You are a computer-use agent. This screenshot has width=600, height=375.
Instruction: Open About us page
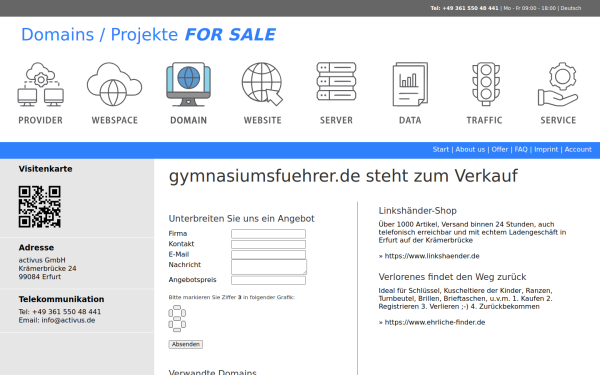[470, 150]
